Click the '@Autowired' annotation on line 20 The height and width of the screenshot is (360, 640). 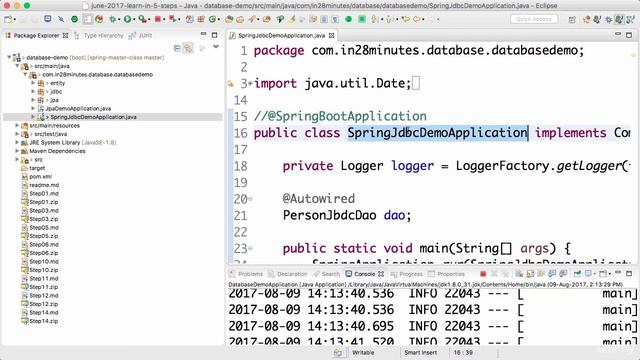click(x=319, y=199)
